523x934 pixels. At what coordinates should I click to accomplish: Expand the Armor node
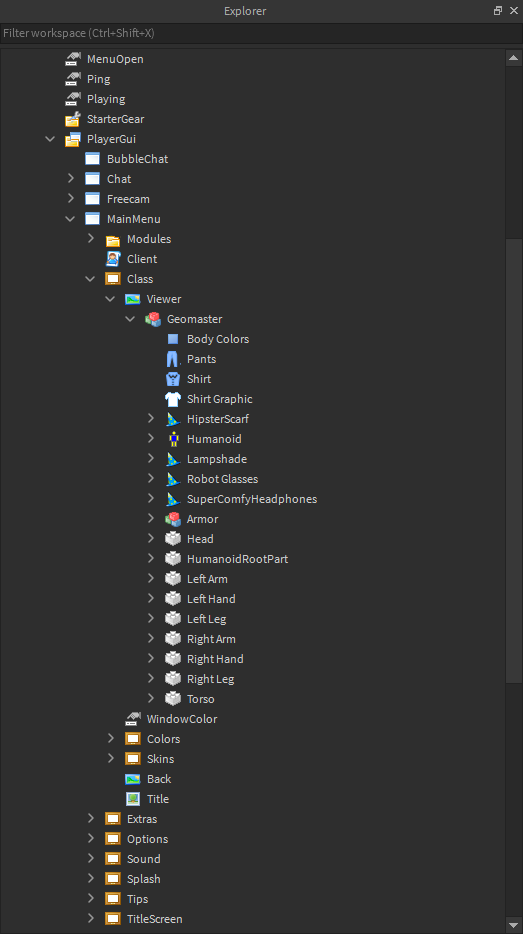click(x=151, y=519)
